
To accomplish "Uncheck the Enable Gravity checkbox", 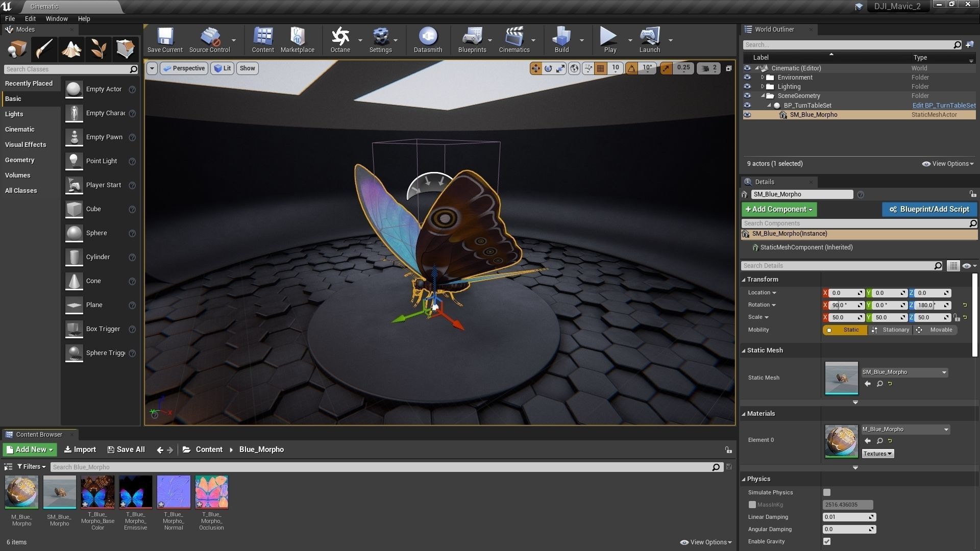I will [827, 541].
